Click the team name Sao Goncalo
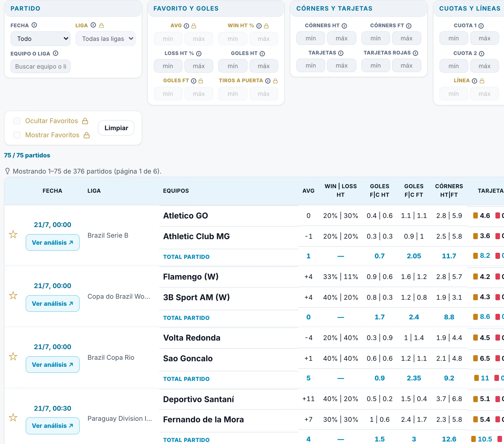Image resolution: width=504 pixels, height=444 pixels. 188,358
